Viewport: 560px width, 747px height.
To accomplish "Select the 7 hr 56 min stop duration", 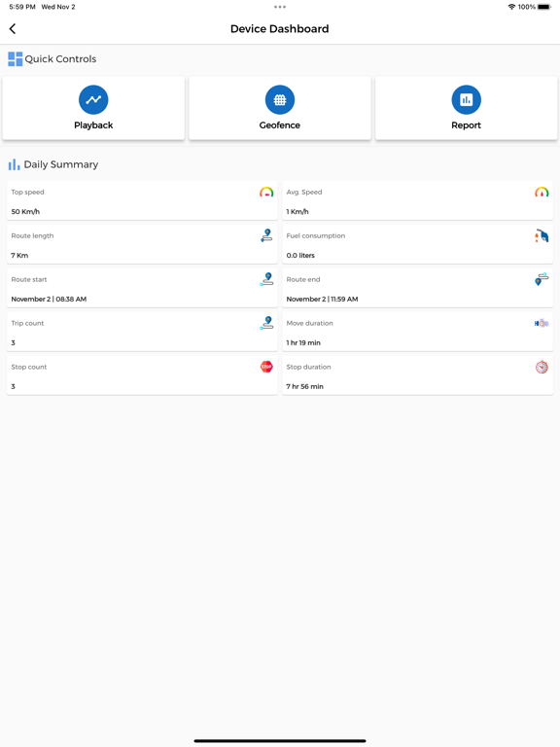I will point(304,386).
